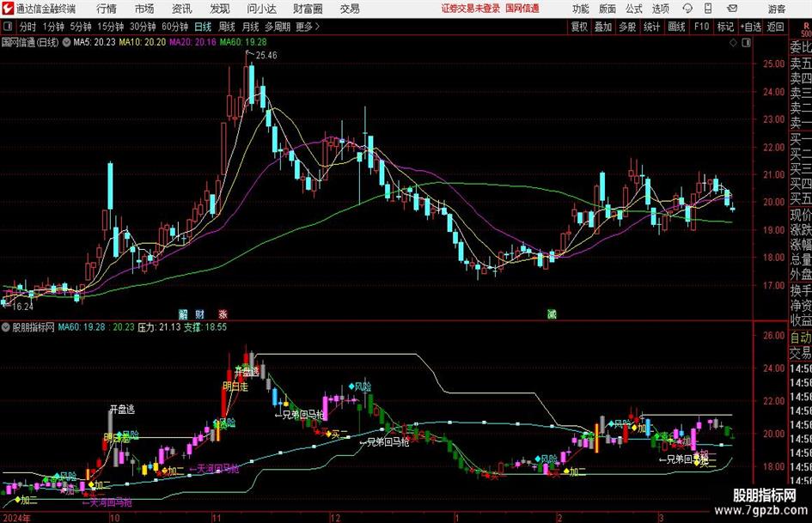Click the 解 marker under the main chart
Viewport: 812px width, 523px height.
pos(183,313)
